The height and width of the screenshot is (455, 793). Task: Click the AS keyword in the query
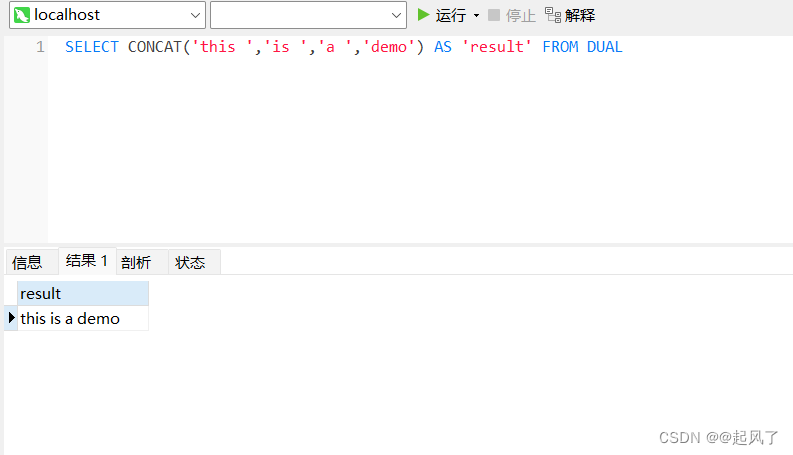[x=443, y=47]
